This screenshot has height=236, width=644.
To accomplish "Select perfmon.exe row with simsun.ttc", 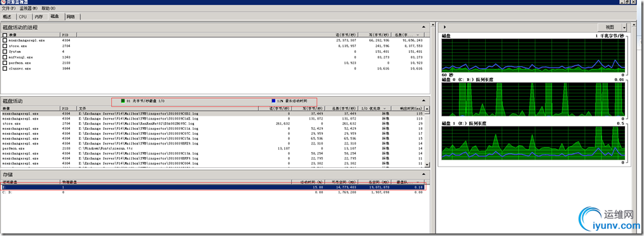I will [x=213, y=148].
